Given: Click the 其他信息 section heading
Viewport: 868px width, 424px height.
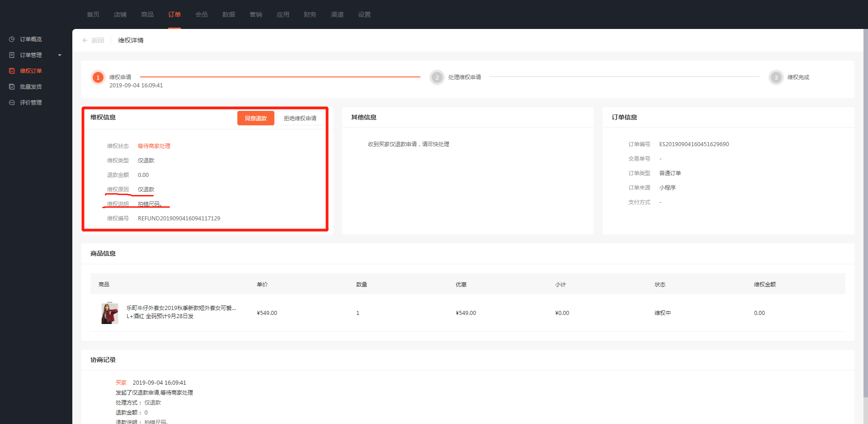Looking at the screenshot, I should pos(364,117).
